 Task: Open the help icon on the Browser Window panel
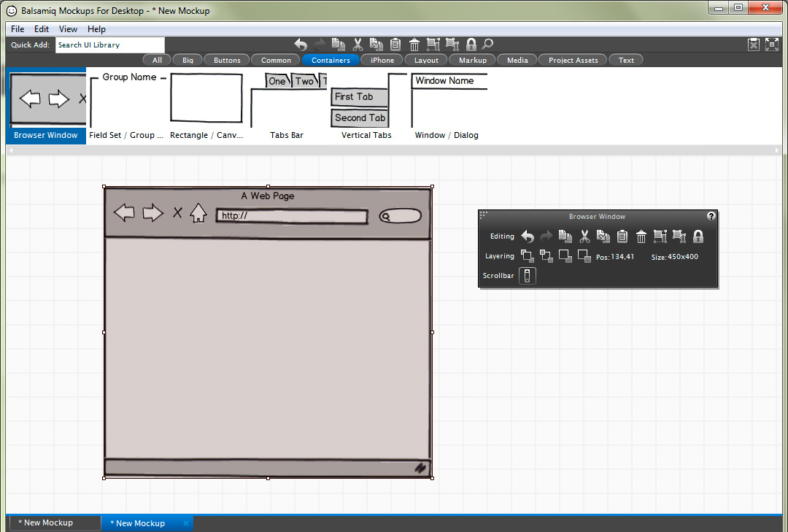[711, 217]
